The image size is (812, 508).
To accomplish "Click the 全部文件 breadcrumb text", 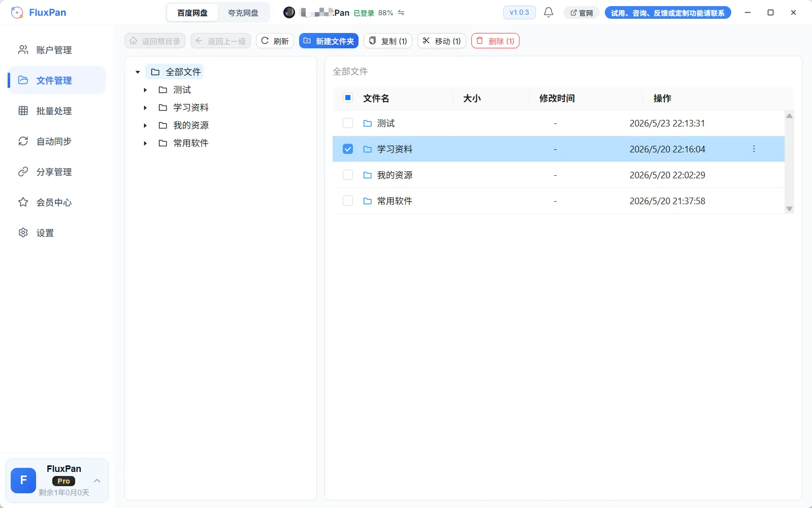I will click(x=350, y=72).
